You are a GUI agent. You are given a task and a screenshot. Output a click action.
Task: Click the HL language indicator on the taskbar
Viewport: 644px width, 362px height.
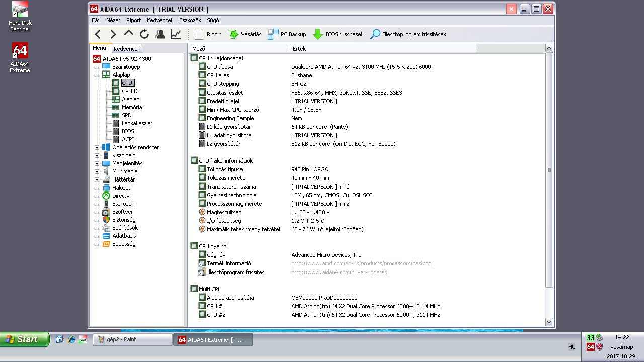pos(571,347)
